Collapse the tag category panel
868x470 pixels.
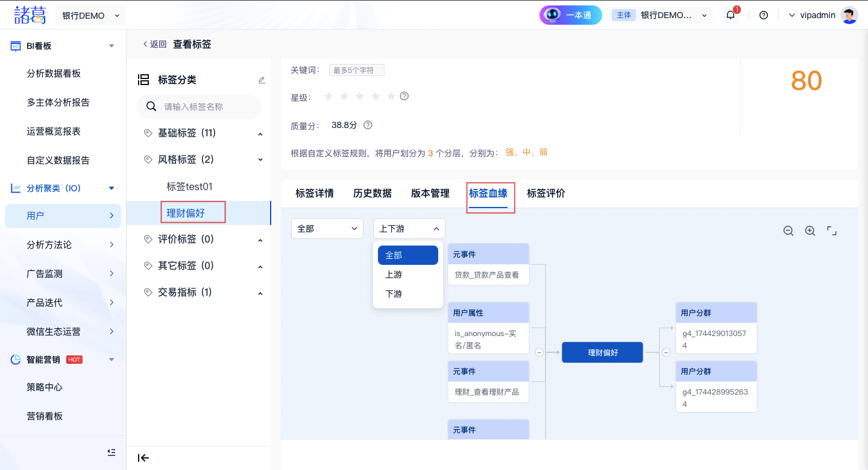point(143,458)
